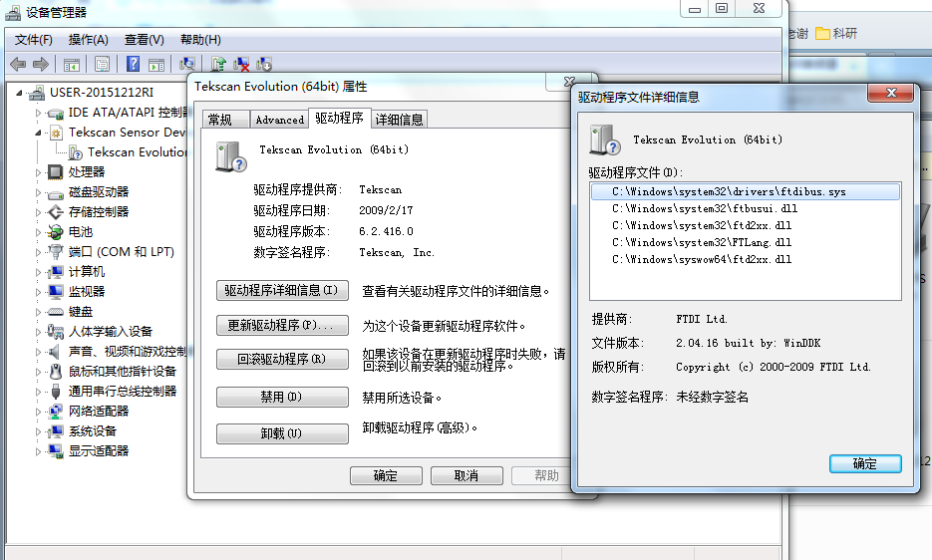Screen dimensions: 932x560
Task: Open the 文件(F) menu
Action: pyautogui.click(x=33, y=40)
